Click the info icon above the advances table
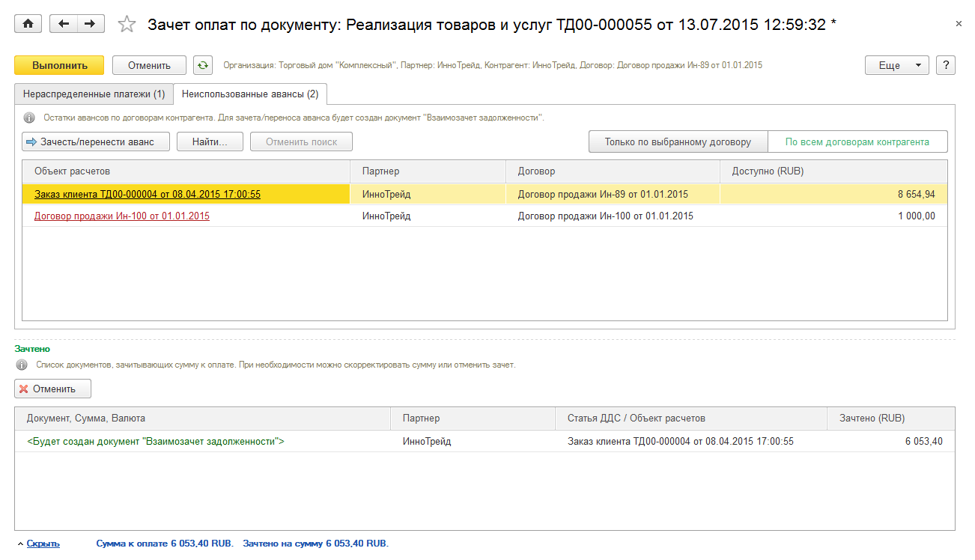 (x=29, y=118)
